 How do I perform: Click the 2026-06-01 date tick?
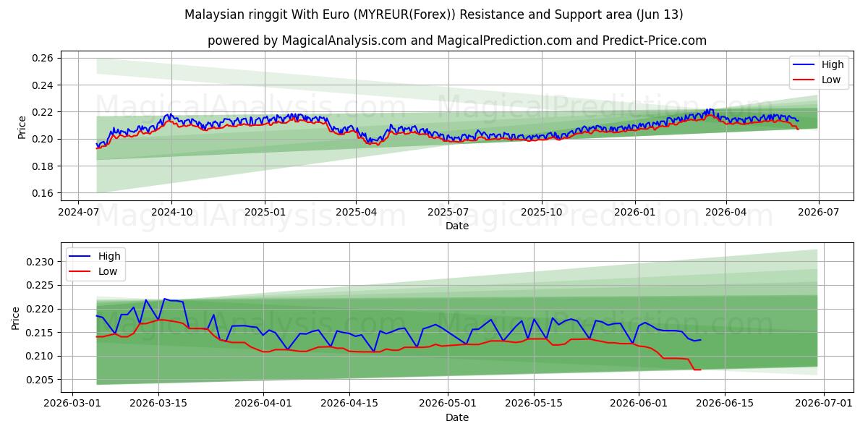[639, 404]
